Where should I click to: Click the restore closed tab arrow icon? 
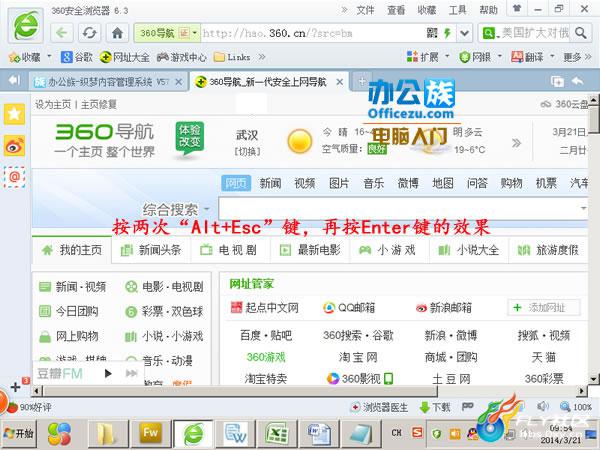click(577, 81)
